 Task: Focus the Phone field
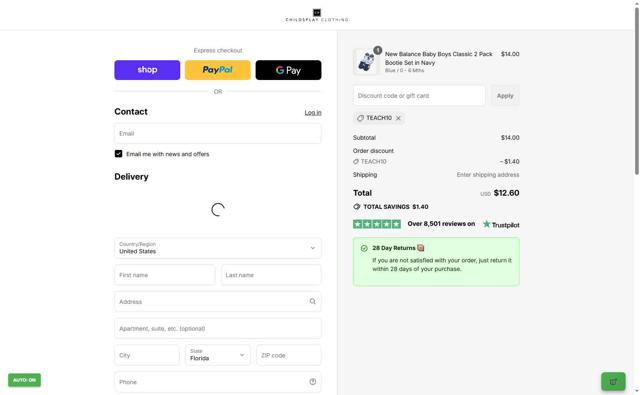(218, 382)
